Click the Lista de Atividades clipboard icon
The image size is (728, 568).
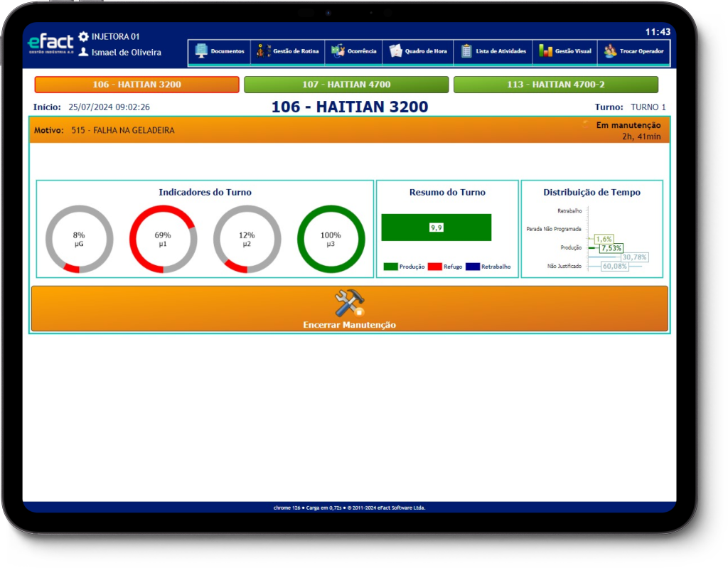tap(466, 51)
